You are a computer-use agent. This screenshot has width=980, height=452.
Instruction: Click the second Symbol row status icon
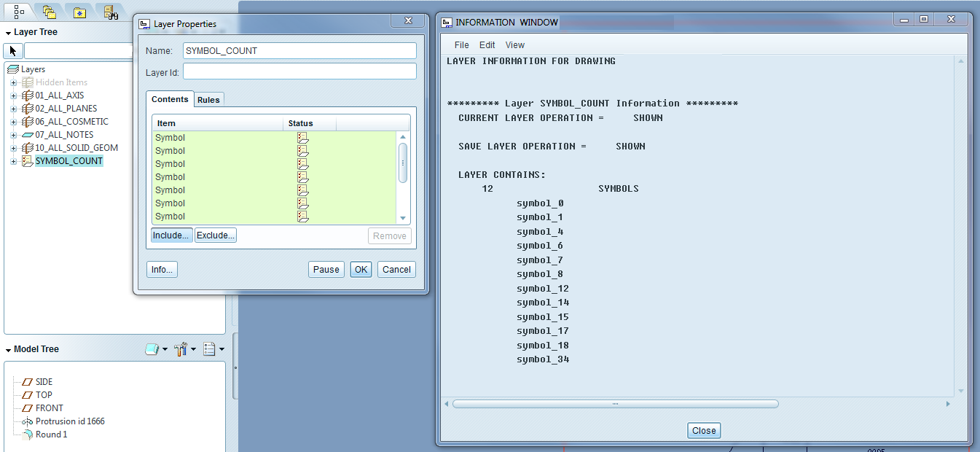click(303, 151)
